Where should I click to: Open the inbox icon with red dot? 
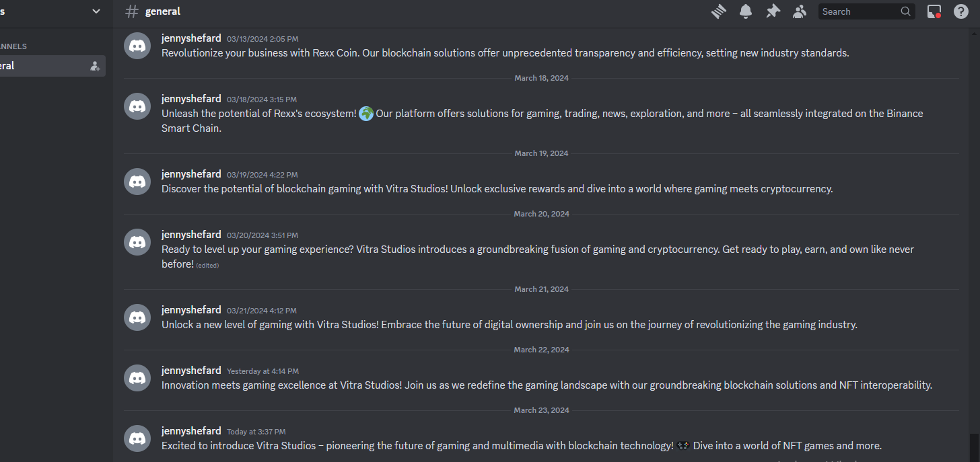coord(934,11)
